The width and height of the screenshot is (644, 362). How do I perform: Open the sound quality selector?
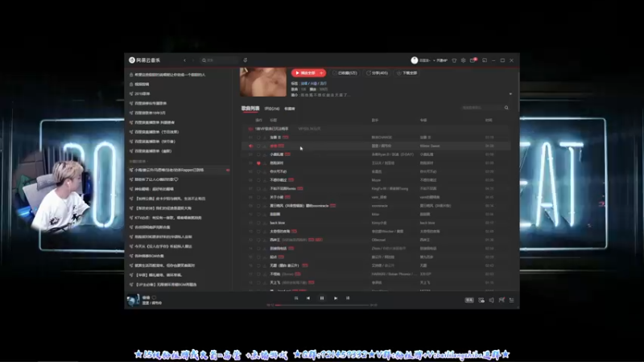(x=469, y=300)
